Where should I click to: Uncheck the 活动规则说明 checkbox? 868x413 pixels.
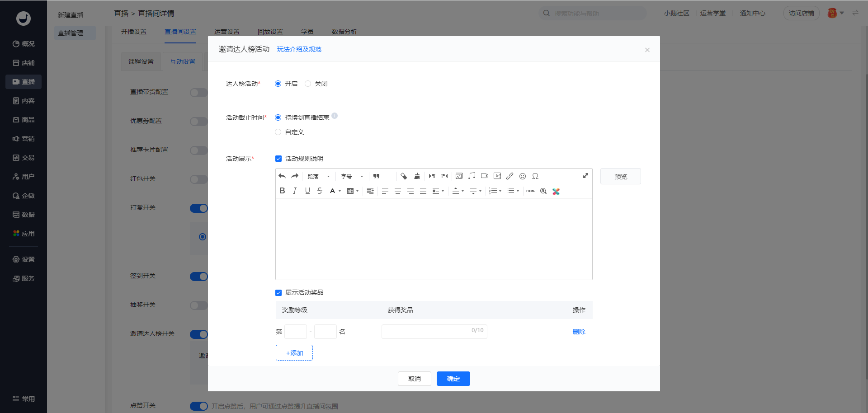(278, 159)
